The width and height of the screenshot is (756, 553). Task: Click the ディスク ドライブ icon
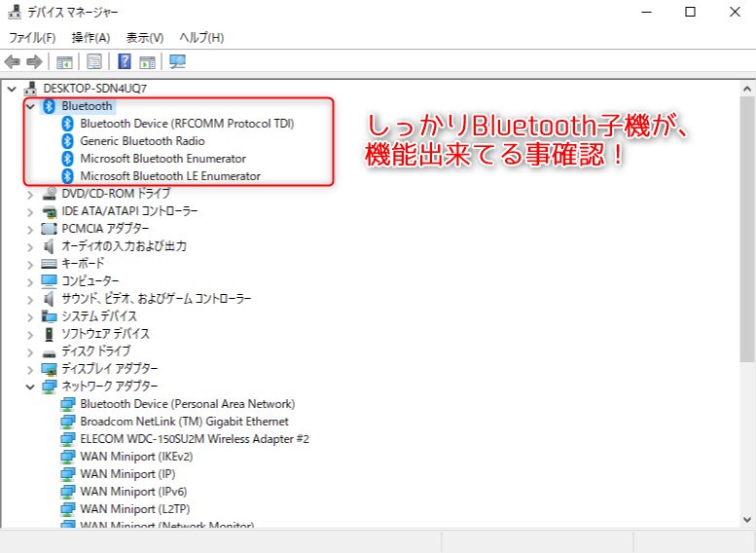pos(50,353)
